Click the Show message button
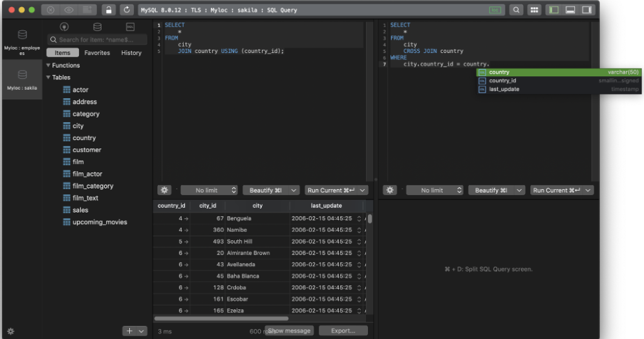This screenshot has width=644, height=339. tap(289, 331)
